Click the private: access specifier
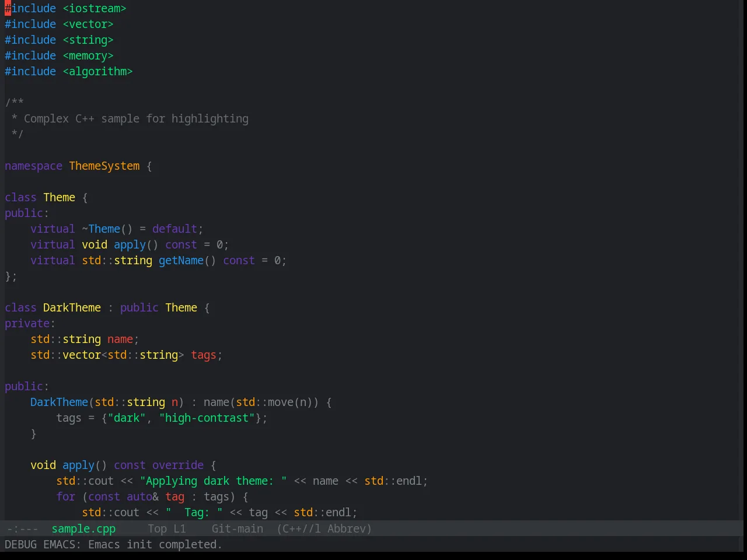The width and height of the screenshot is (747, 560). 30,323
